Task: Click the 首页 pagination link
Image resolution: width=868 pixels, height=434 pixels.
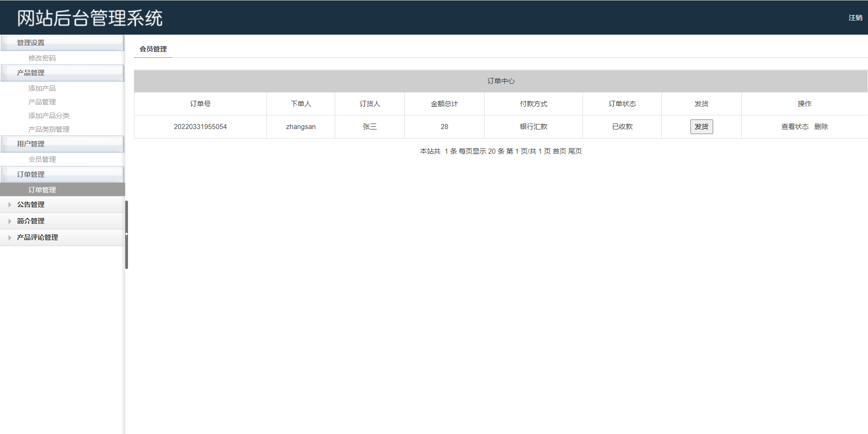Action: tap(559, 151)
